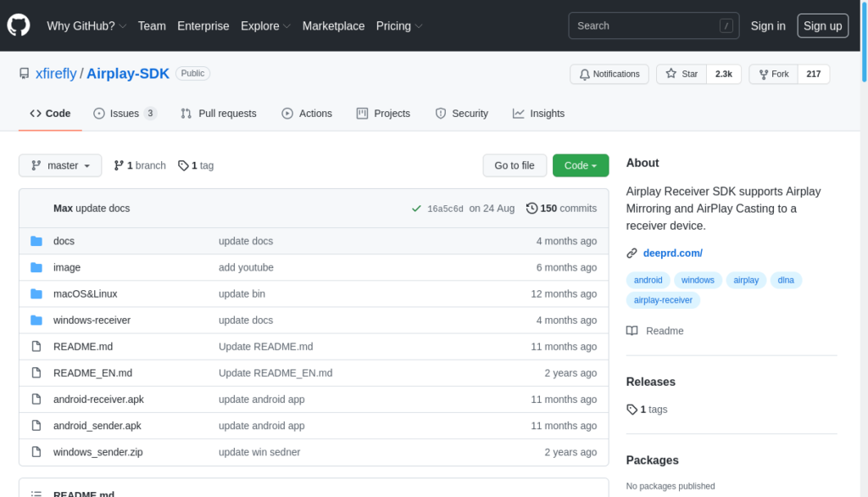
Task: Star the Airplay-SDK repository
Action: click(682, 75)
